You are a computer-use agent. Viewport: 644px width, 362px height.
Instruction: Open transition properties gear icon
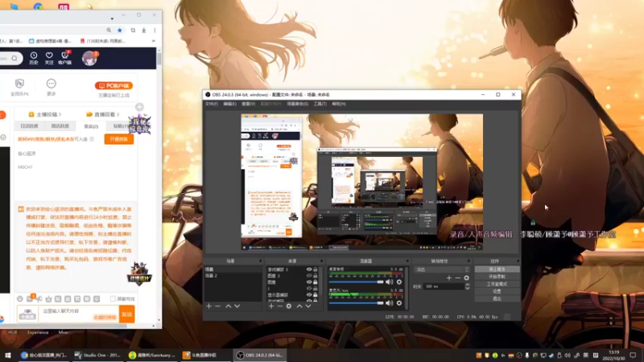467,278
